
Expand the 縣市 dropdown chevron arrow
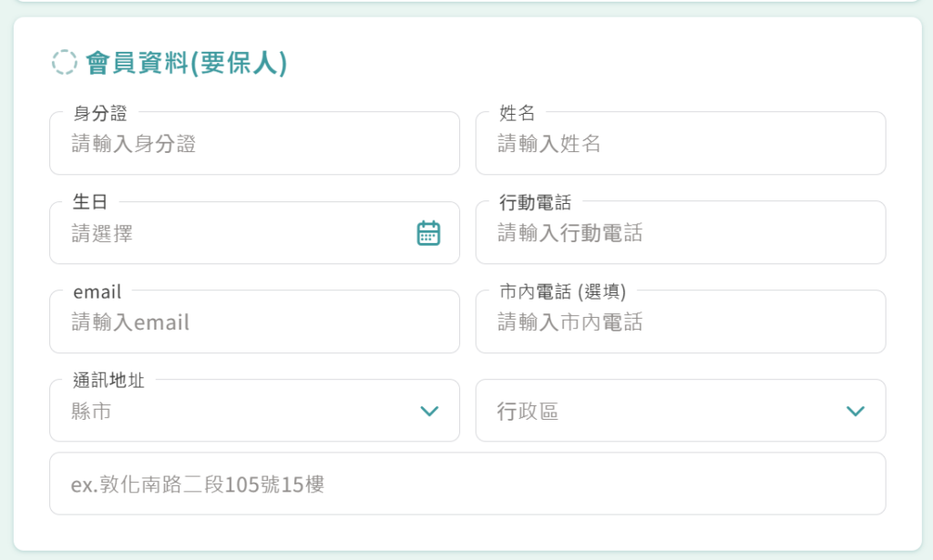tap(428, 412)
